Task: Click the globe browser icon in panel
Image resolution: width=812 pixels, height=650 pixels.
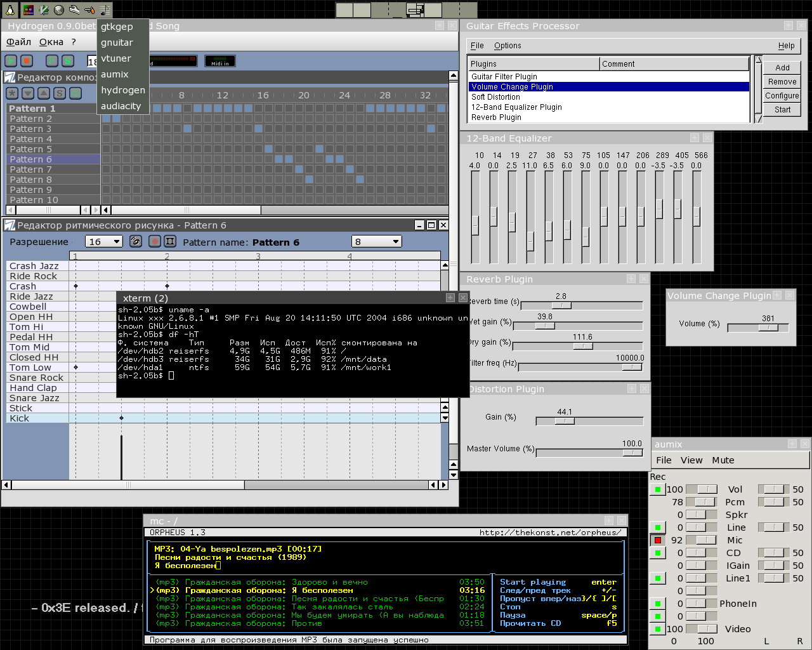Action: pyautogui.click(x=59, y=10)
